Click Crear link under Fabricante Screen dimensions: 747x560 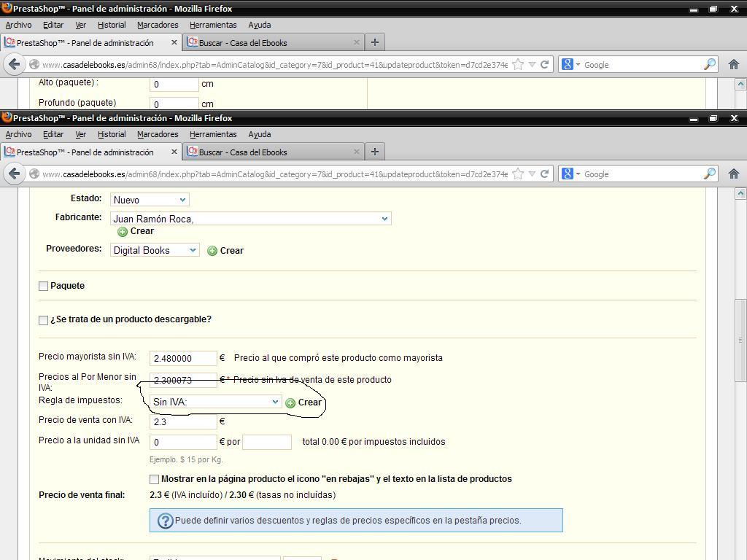[142, 231]
